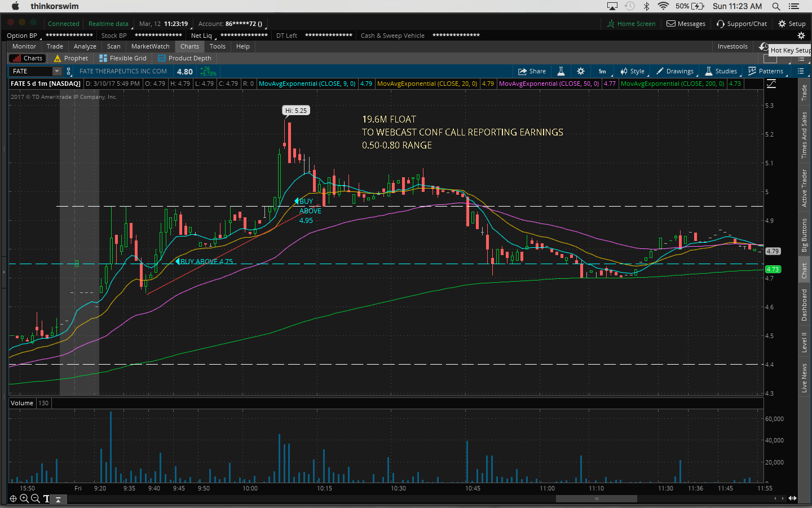
Task: Select the text drawing tool icon
Action: (46, 498)
